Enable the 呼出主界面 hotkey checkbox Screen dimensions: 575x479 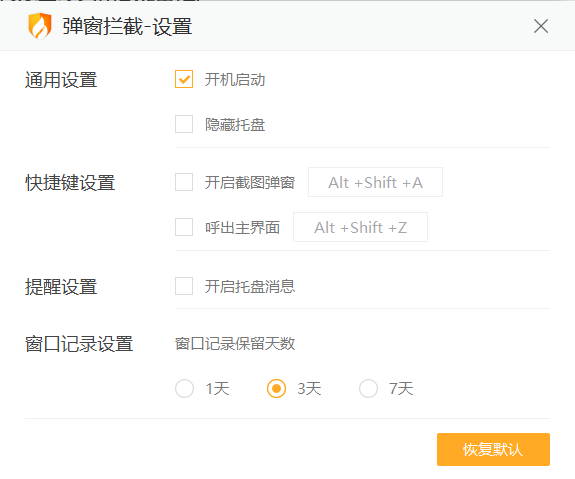184,227
